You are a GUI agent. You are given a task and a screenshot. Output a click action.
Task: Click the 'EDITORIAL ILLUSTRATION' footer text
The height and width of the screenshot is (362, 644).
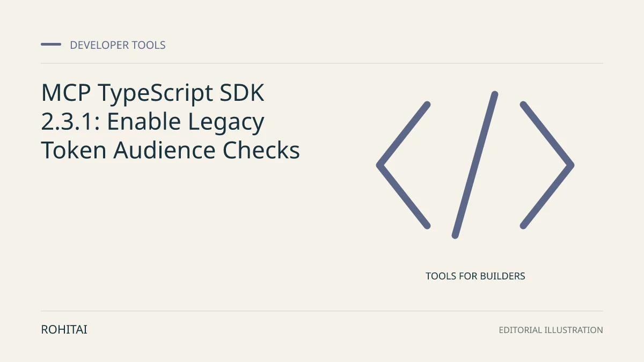click(x=551, y=330)
